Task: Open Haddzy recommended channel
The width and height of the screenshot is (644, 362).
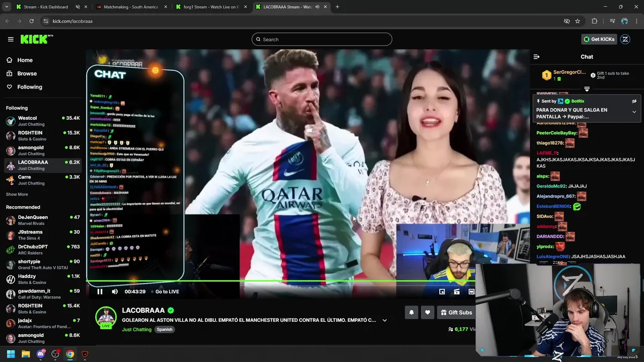Action: 43,279
